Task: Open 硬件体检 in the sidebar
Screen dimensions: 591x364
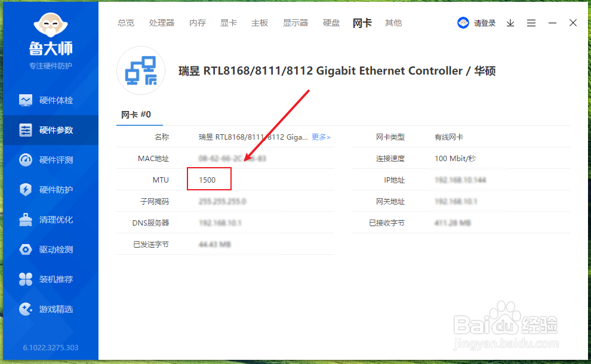Action: coord(51,100)
